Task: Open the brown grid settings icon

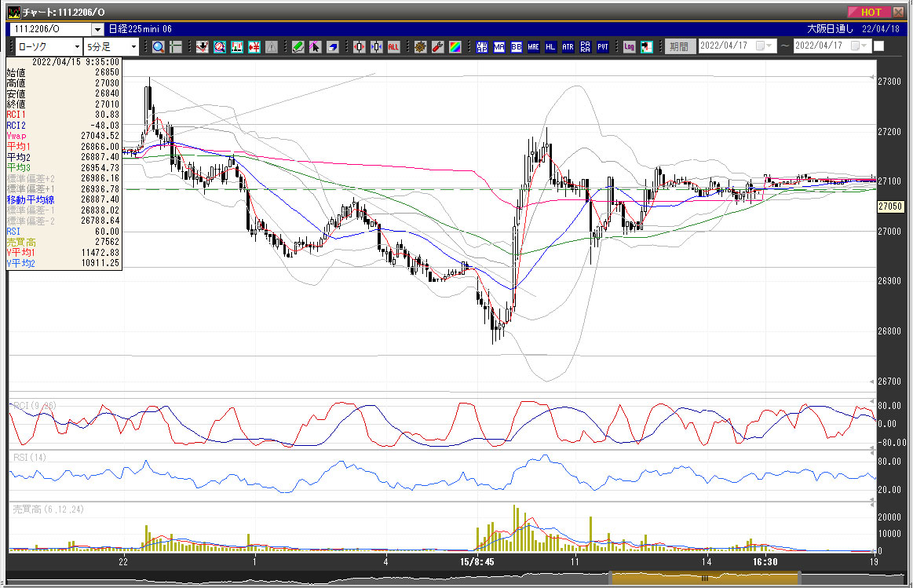Action: 421,47
